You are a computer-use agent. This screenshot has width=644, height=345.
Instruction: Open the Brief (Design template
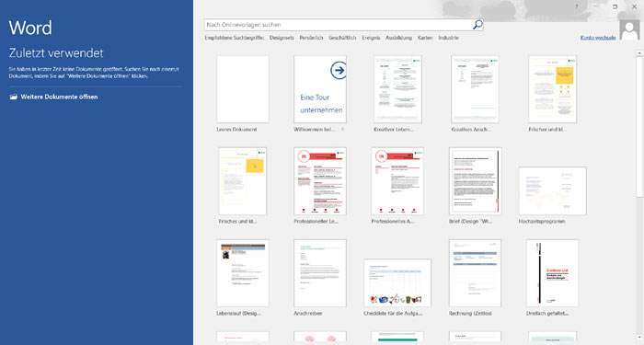coord(476,181)
